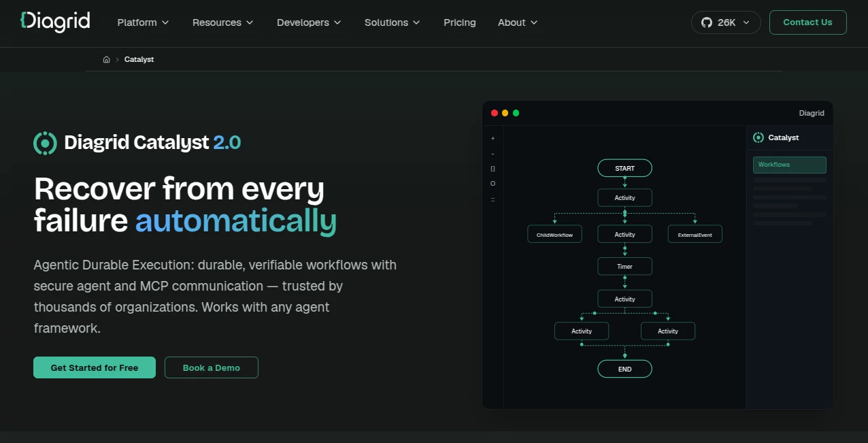Click the Diagrid title in diagram window

(x=812, y=113)
